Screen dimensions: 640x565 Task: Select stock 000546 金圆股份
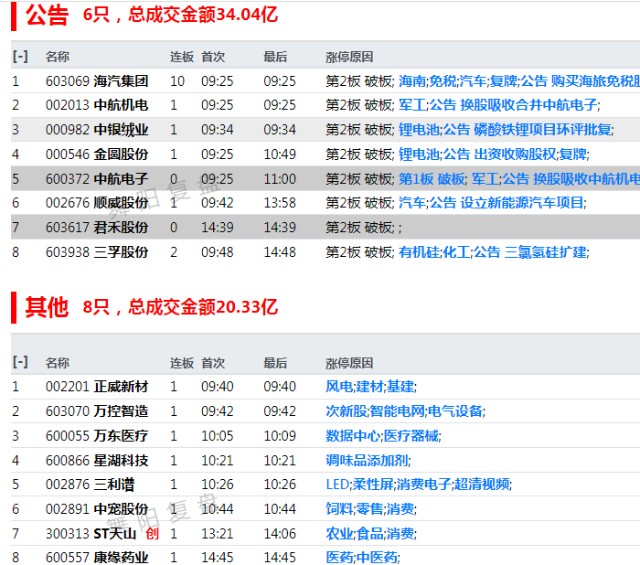tap(97, 154)
